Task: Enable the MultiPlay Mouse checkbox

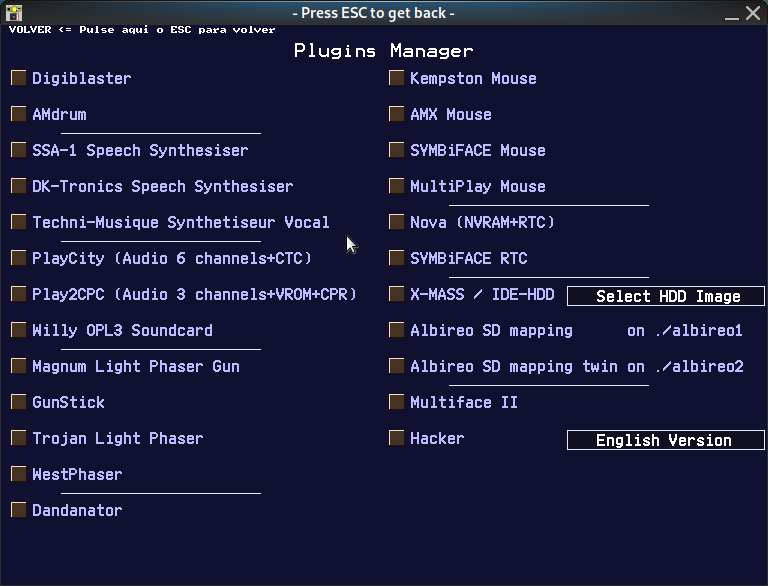Action: [397, 186]
